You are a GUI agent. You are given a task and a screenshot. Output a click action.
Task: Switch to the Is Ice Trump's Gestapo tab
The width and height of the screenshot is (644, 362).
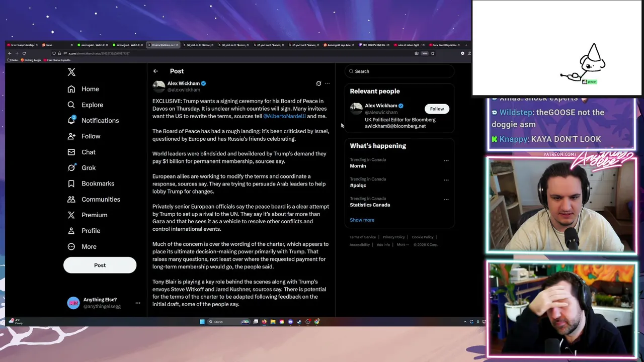pyautogui.click(x=22, y=45)
